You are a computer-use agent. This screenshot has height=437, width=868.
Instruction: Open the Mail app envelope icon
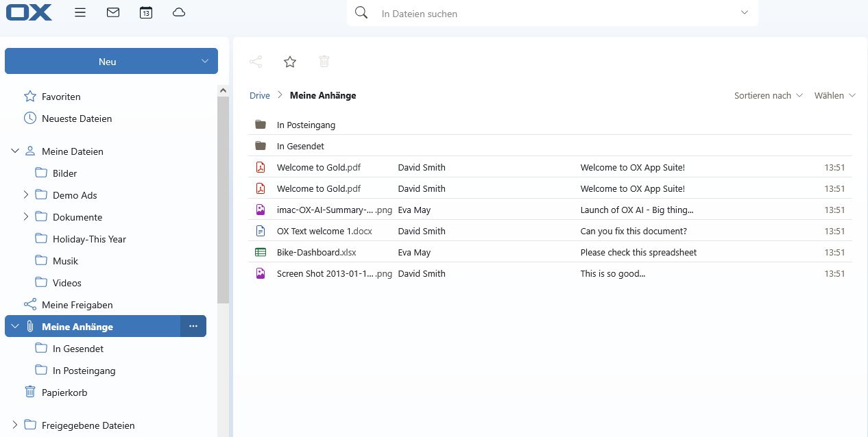[x=113, y=12]
